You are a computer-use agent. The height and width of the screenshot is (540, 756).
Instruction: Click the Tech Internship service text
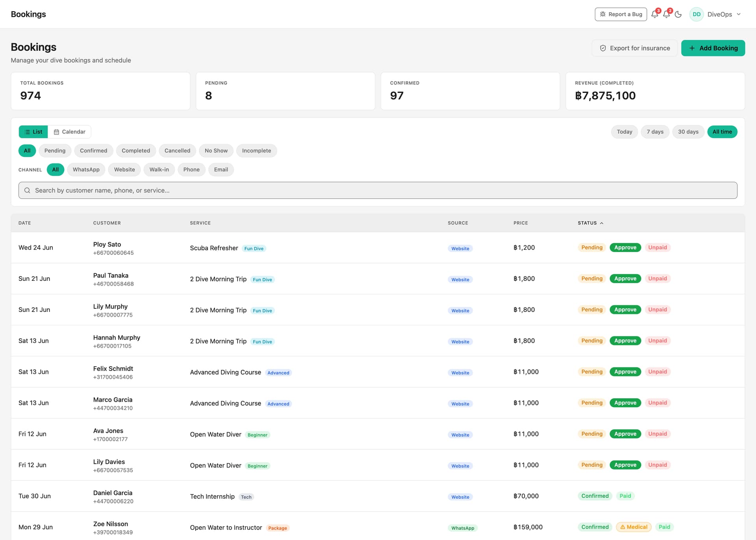[212, 497]
